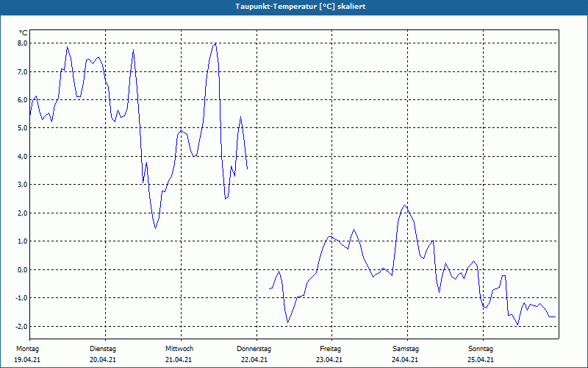Viewport: 588px width, 368px height.
Task: Click the date 24.04.21
Action: pos(405,360)
